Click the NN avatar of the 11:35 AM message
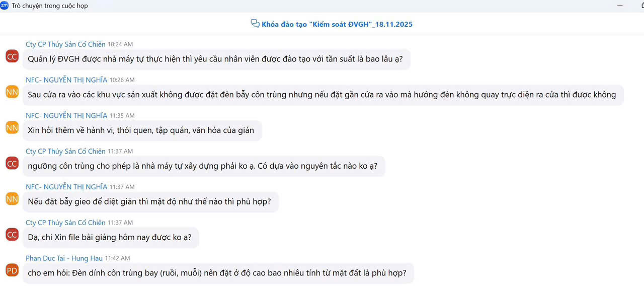The width and height of the screenshot is (644, 286). (x=12, y=127)
